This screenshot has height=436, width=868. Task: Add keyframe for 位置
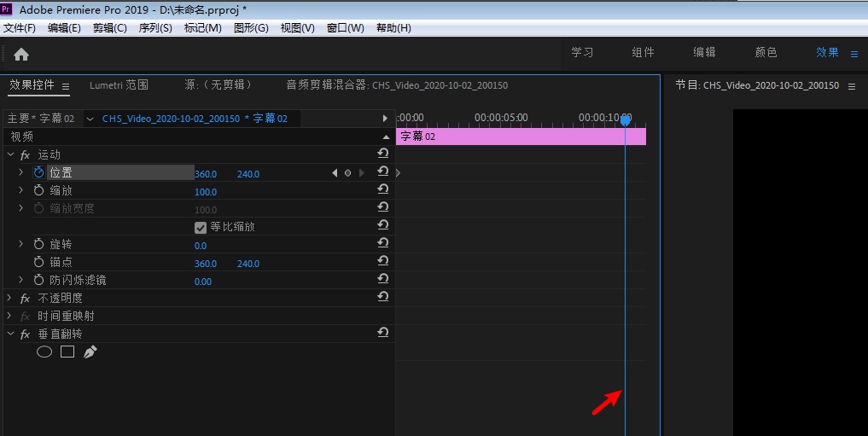[x=347, y=173]
